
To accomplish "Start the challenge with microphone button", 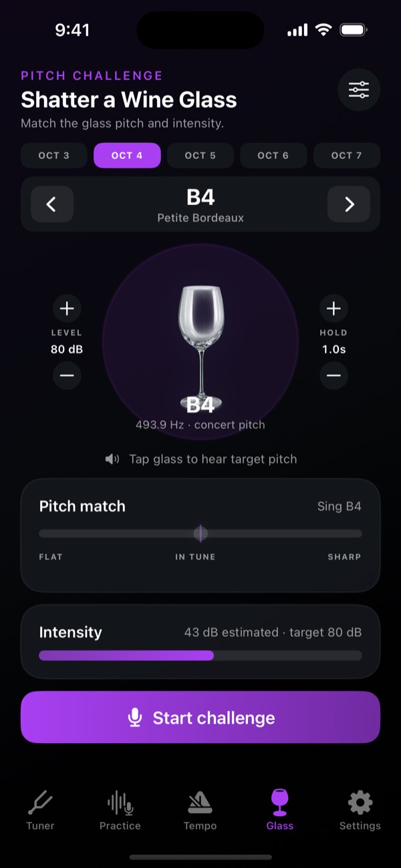I will pyautogui.click(x=200, y=718).
